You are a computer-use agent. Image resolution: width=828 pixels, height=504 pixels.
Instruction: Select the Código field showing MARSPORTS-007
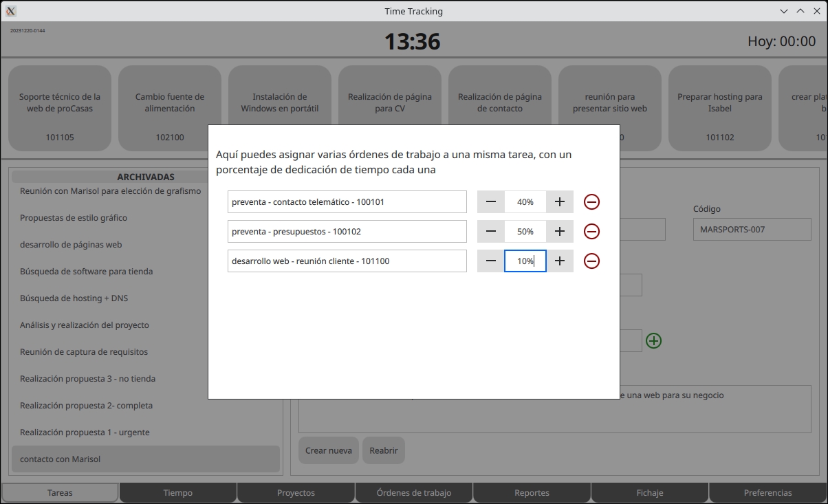pos(752,229)
